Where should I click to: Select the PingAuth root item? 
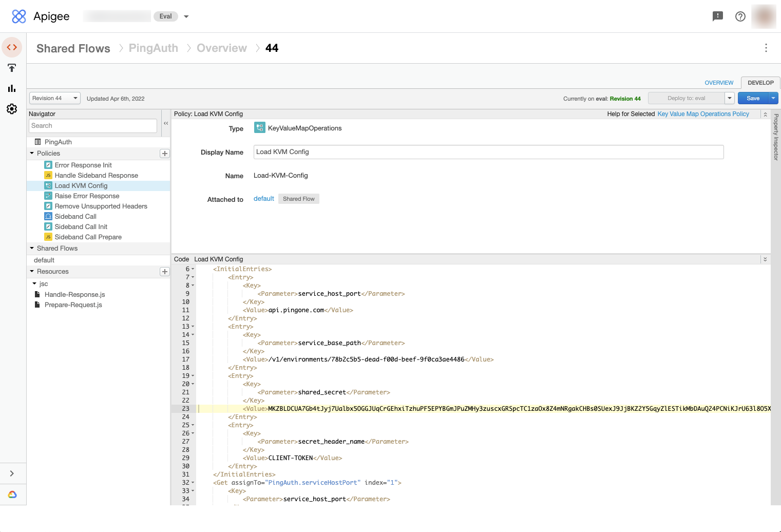(x=58, y=142)
